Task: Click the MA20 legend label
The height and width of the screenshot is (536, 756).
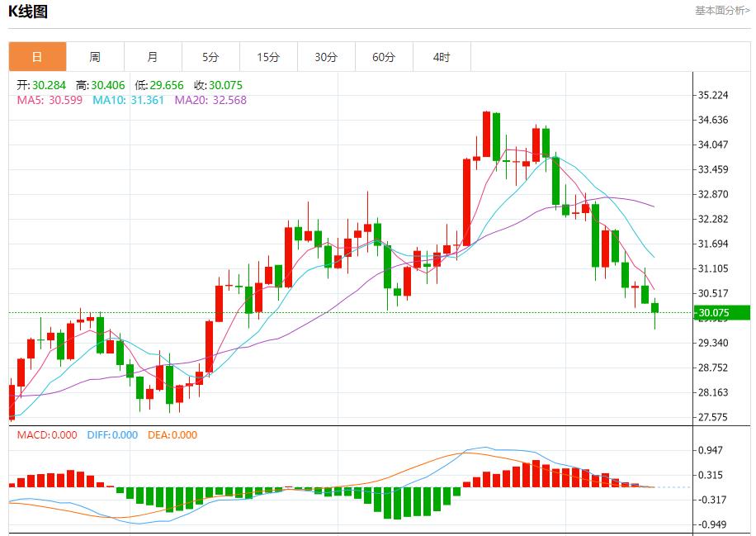Action: (210, 100)
